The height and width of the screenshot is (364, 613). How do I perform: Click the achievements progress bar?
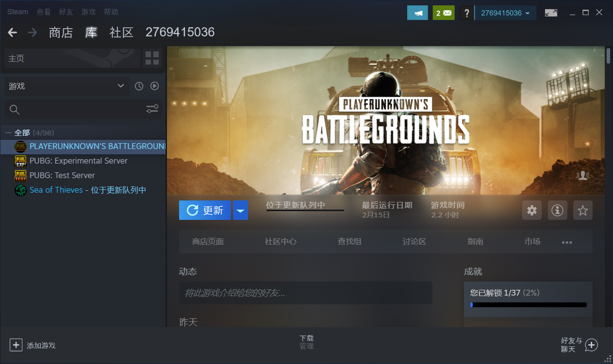coord(529,305)
